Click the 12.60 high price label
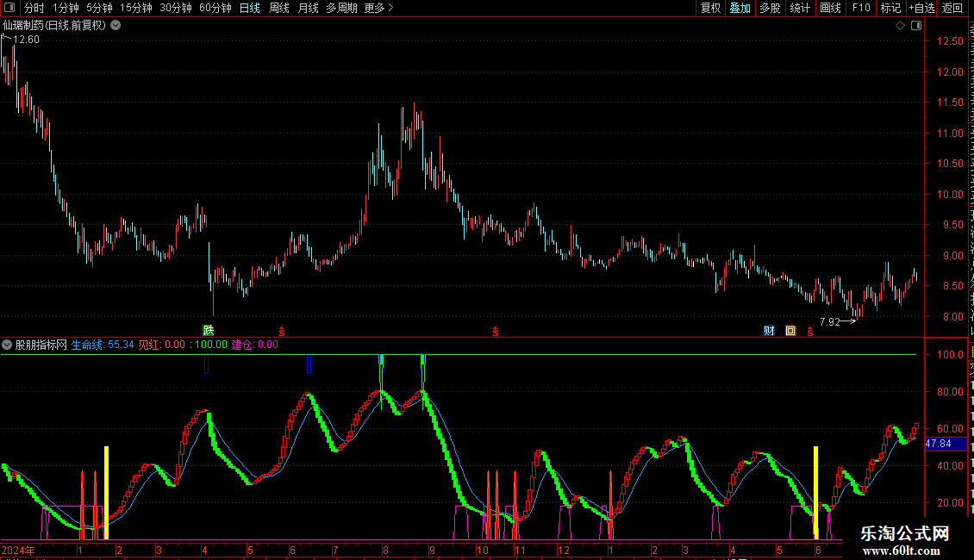This screenshot has height=560, width=974. coord(26,40)
